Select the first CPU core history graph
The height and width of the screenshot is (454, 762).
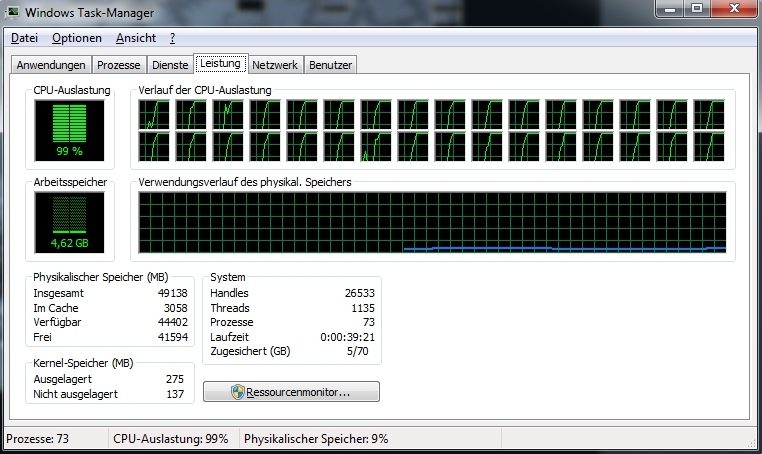(x=154, y=114)
